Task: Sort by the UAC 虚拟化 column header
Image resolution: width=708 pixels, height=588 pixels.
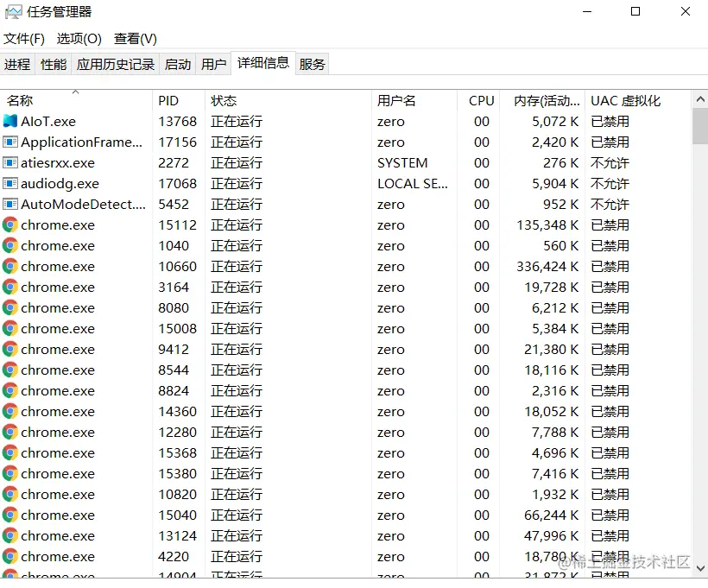Action: [x=638, y=100]
